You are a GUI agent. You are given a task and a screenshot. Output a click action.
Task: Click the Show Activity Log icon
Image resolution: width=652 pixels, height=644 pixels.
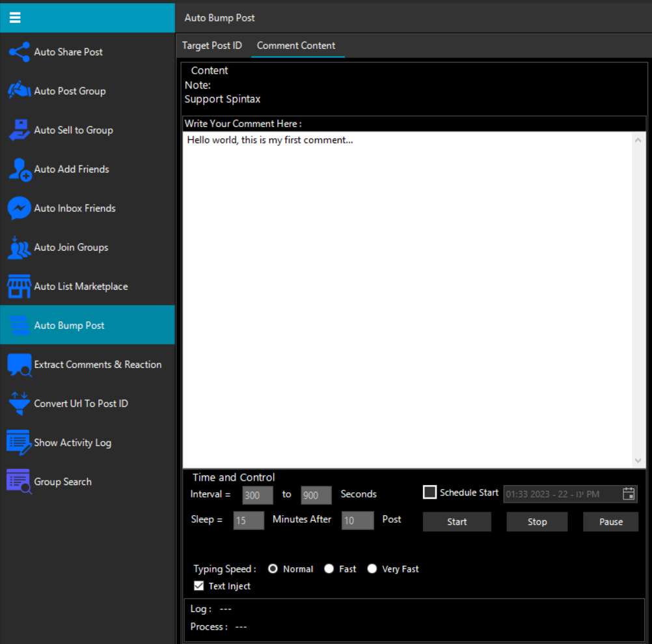pyautogui.click(x=19, y=443)
